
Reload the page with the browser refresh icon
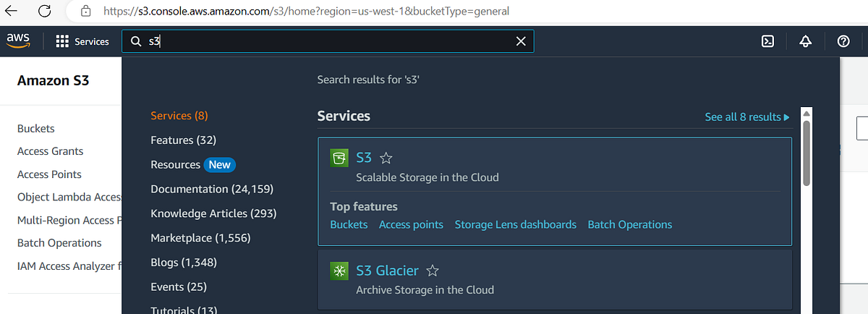click(x=45, y=11)
